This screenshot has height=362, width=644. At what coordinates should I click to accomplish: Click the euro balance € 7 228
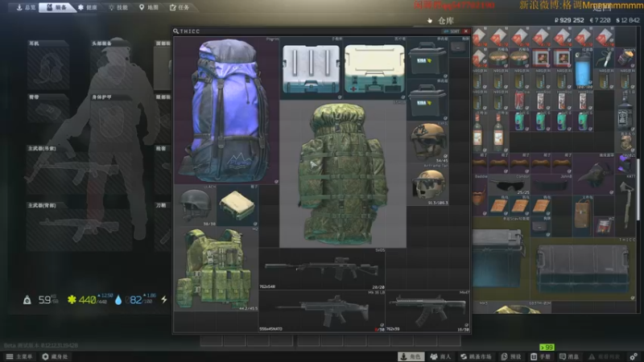coord(600,20)
